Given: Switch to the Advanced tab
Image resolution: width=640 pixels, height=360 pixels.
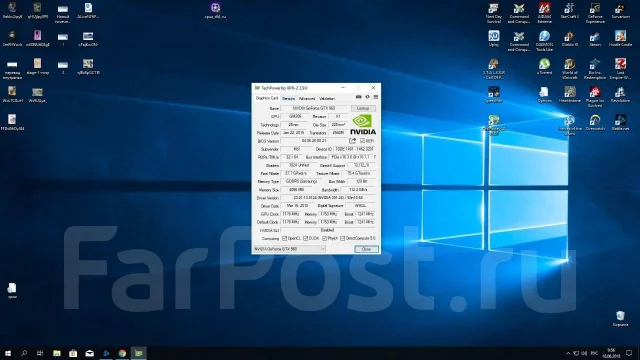Looking at the screenshot, I should (307, 98).
